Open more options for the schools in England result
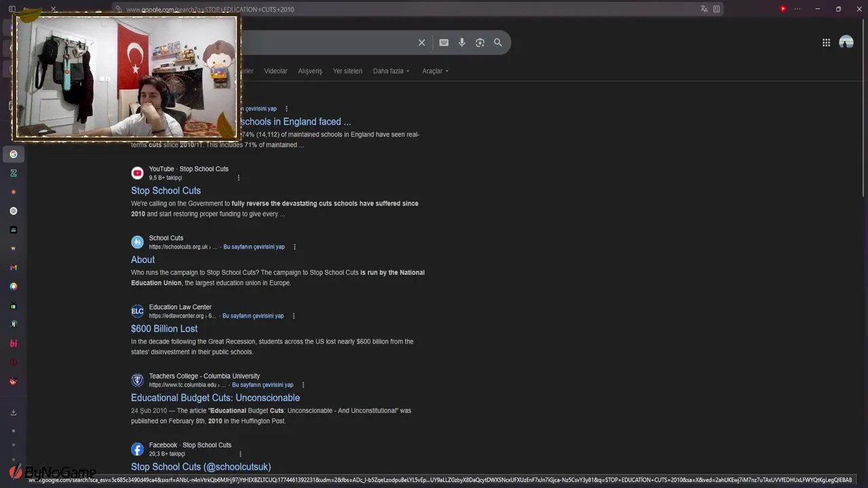The width and height of the screenshot is (868, 488). click(286, 108)
